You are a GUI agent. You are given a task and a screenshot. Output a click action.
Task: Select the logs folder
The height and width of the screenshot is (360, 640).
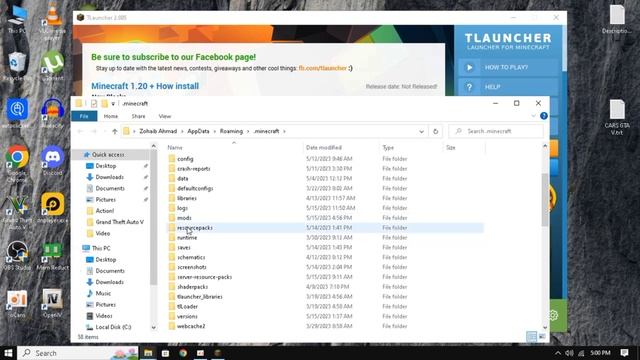[182, 208]
